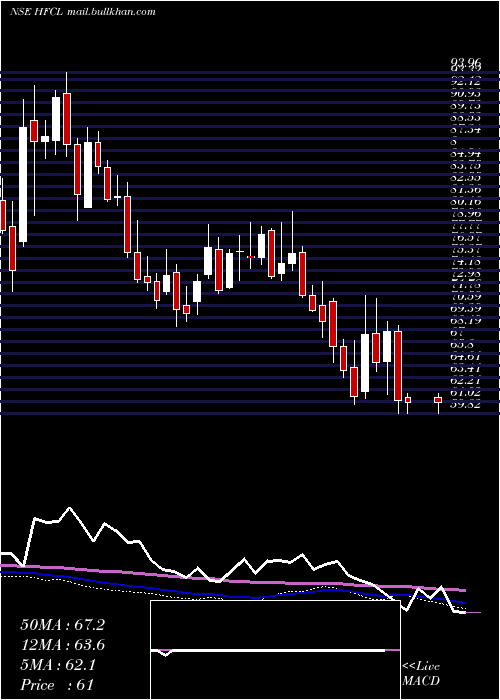The height and width of the screenshot is (700, 500).
Task: Click the 64.61 price axis label
Action: coord(466,357)
